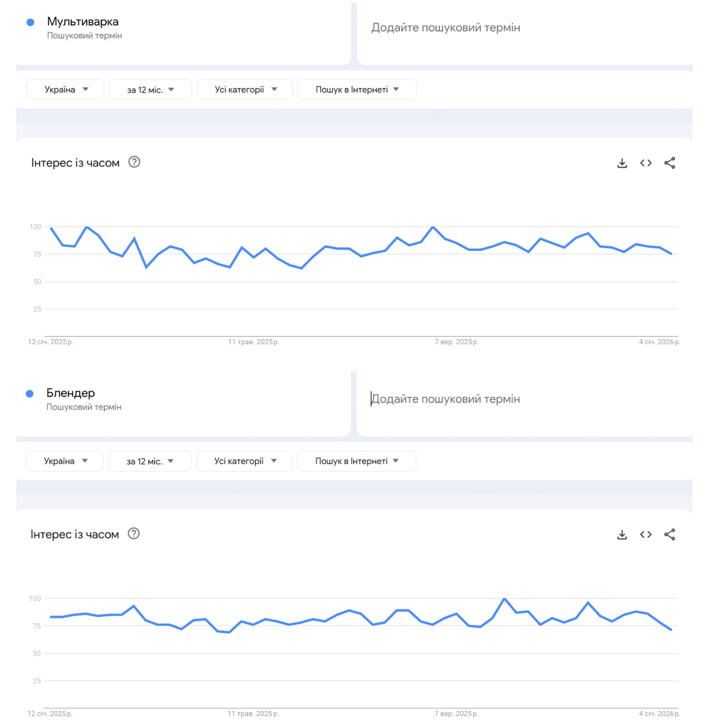
Task: Open the Усі категорії dropdown
Action: 244,89
